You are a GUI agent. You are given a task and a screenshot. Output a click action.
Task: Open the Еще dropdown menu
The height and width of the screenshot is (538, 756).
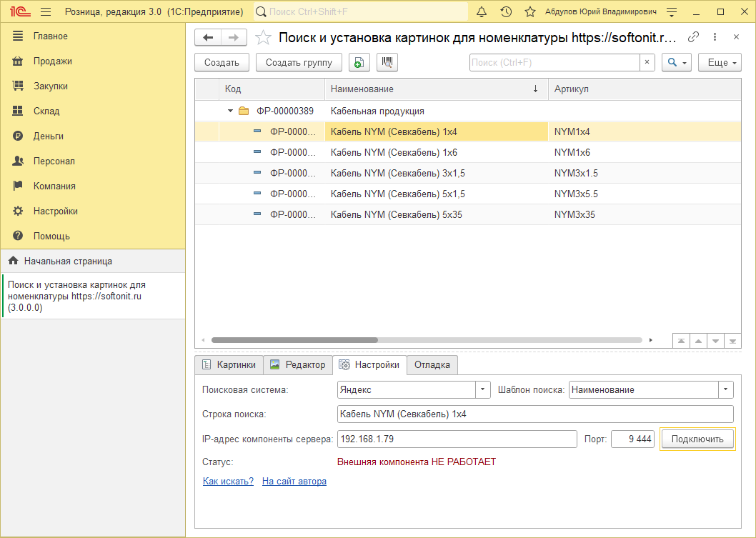pos(719,63)
